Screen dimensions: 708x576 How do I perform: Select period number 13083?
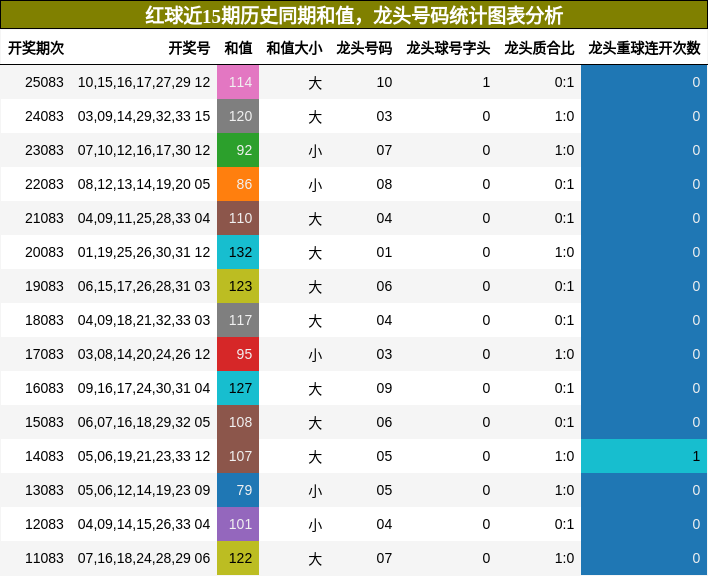point(44,490)
